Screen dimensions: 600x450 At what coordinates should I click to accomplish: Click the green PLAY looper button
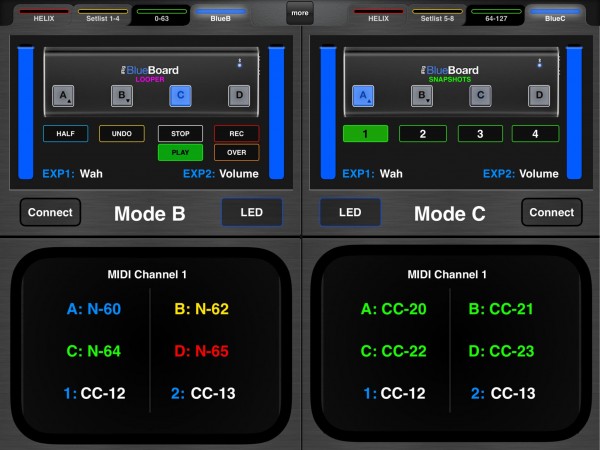click(x=180, y=152)
